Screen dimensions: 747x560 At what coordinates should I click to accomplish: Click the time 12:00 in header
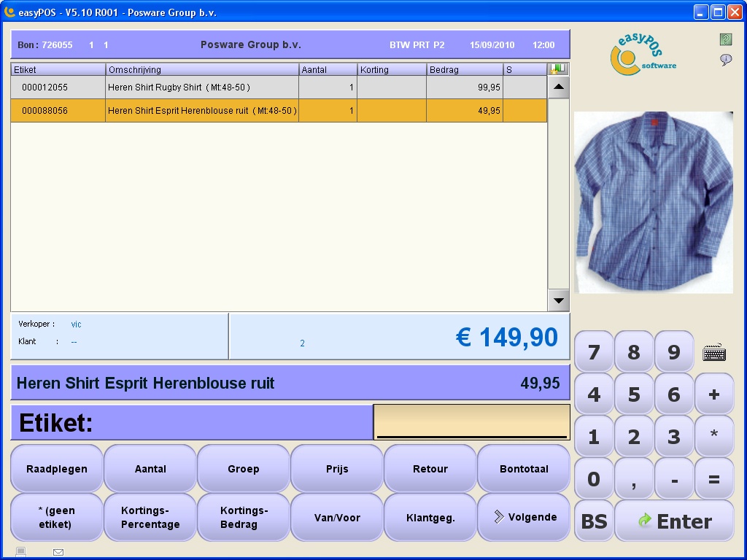pos(543,44)
